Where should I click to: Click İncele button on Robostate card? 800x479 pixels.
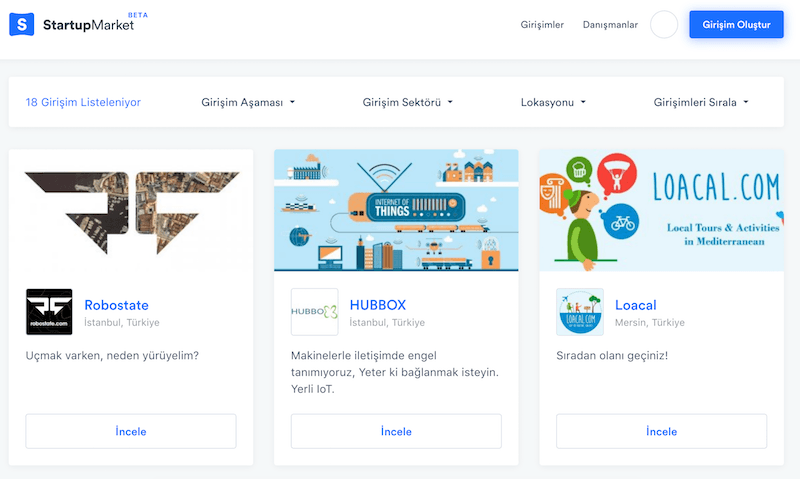pos(131,432)
